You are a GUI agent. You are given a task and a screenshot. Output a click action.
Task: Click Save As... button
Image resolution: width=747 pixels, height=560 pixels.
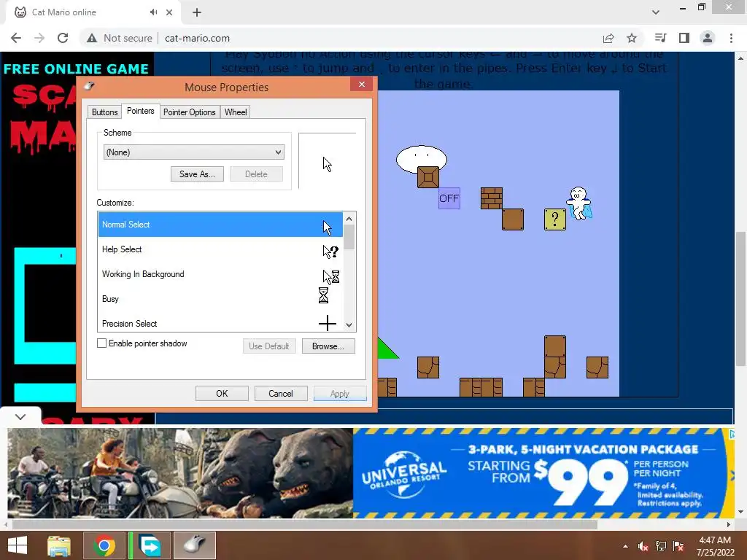197,174
